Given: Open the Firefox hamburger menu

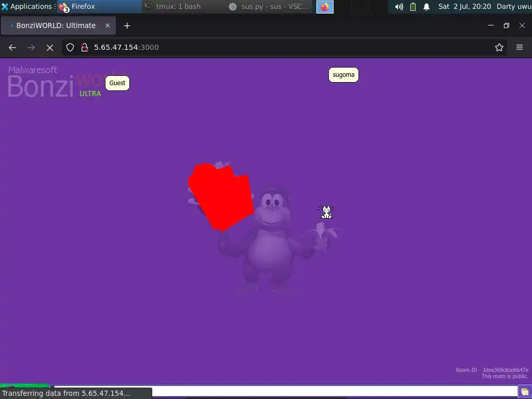Looking at the screenshot, I should tap(520, 47).
